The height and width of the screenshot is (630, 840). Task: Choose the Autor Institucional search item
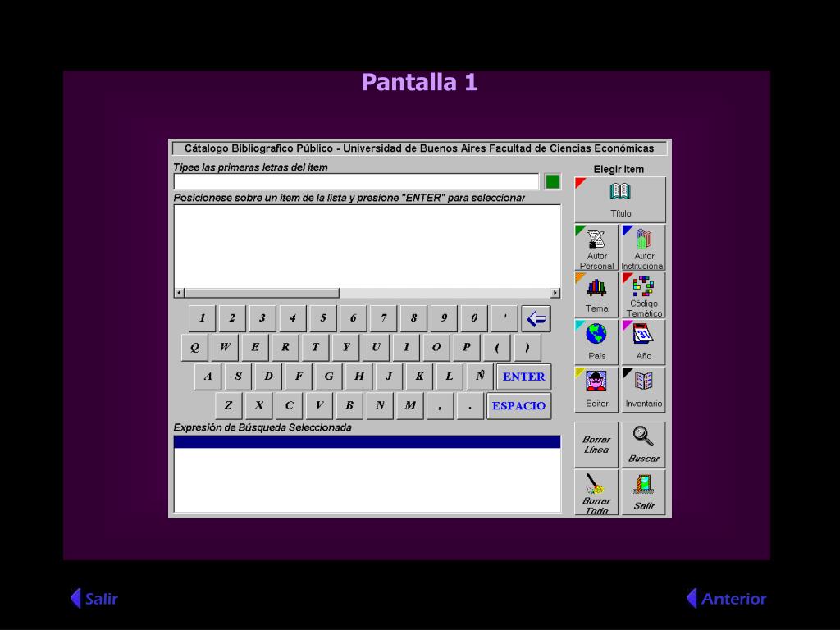[x=643, y=248]
